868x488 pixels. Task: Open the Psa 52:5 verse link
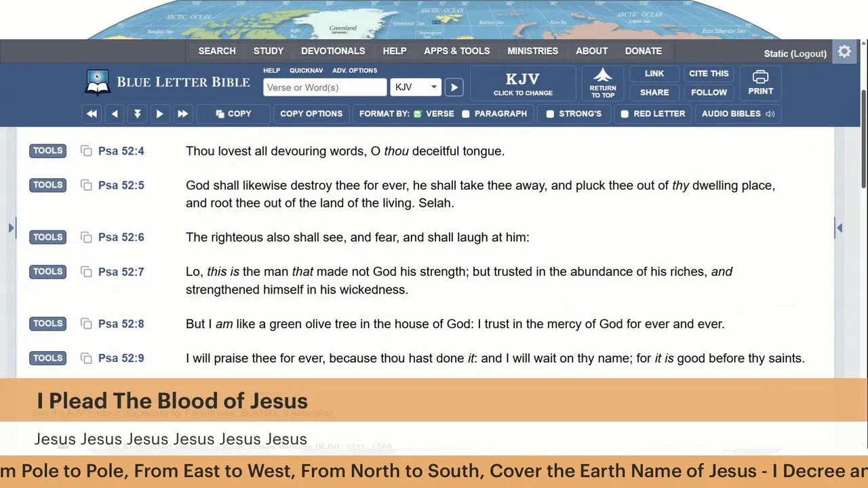tap(121, 185)
